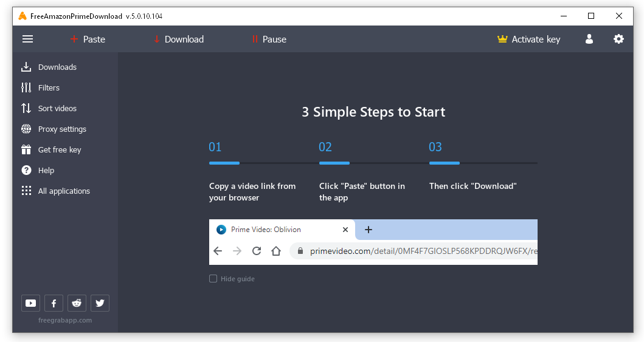Click the red arrow Download icon

[156, 39]
